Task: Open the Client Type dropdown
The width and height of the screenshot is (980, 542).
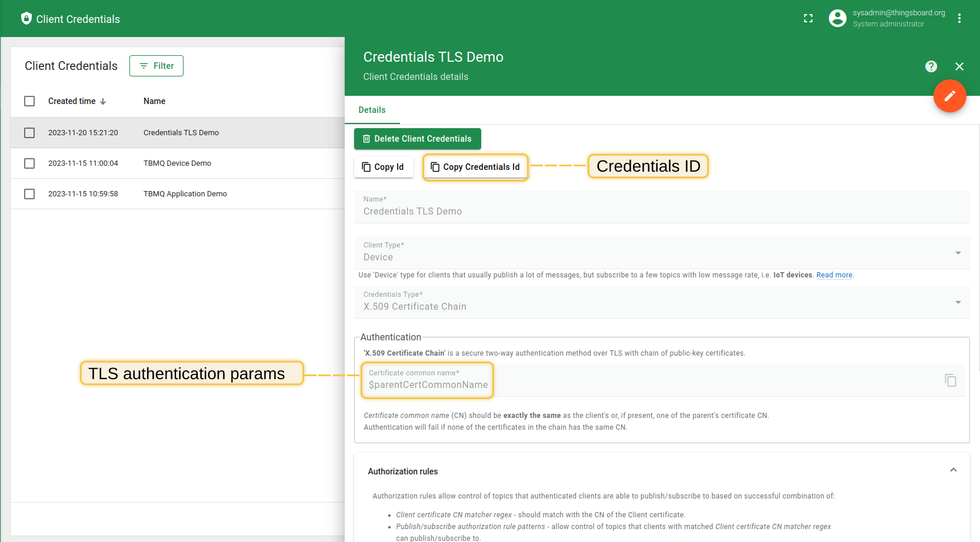Action: [662, 253]
